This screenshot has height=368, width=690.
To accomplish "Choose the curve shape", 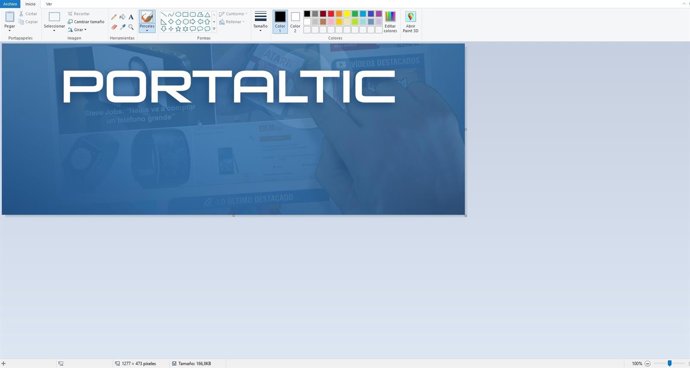I will (x=171, y=14).
